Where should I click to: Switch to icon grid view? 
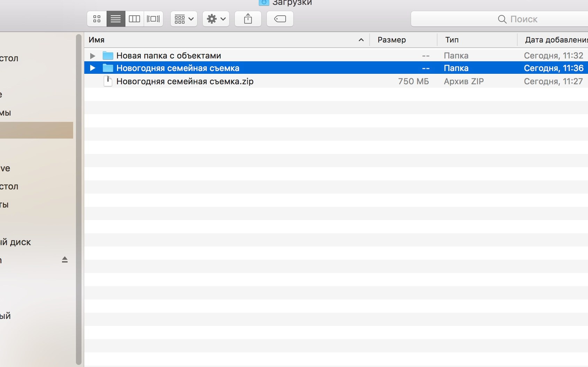coord(97,19)
